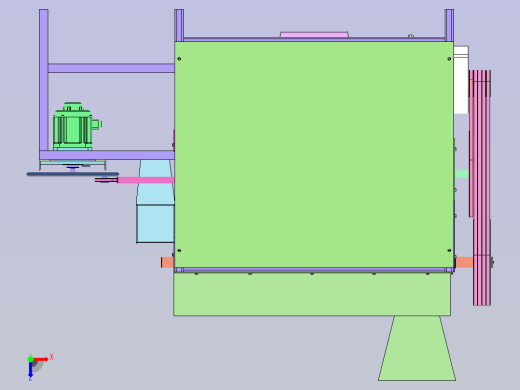This screenshot has width=520, height=390.
Task: Click the small mint-green block right of the panel
Action: [x=462, y=174]
